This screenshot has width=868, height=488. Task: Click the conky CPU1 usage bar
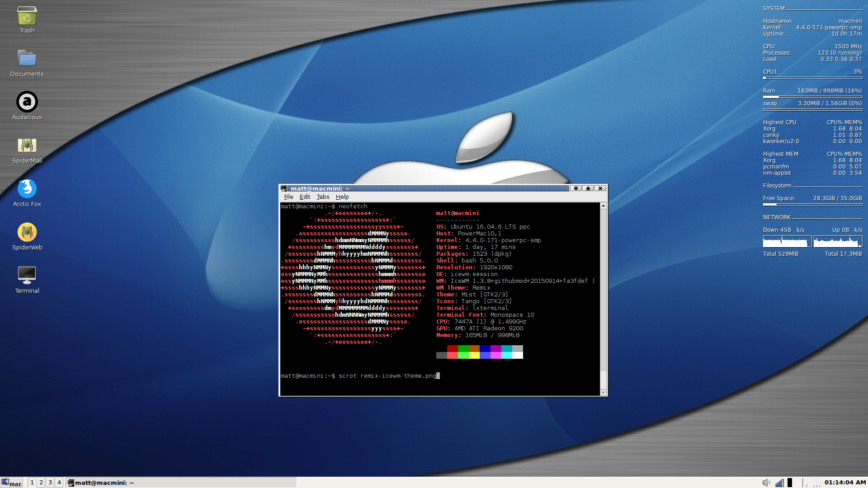pos(813,78)
